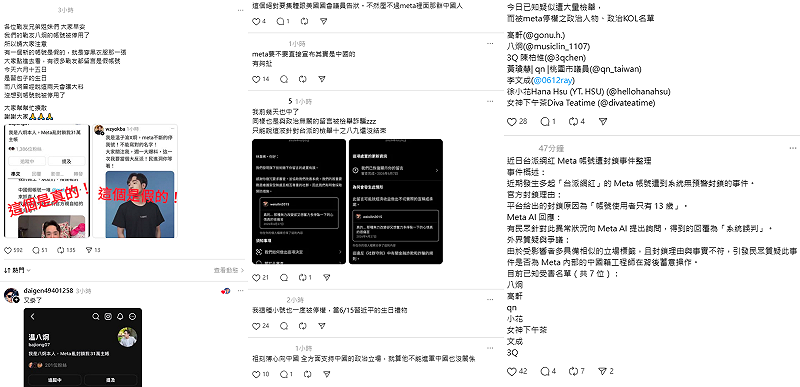This screenshot has height=387, width=800.
Task: Like the reply with 4 likes
Action: 257,21
